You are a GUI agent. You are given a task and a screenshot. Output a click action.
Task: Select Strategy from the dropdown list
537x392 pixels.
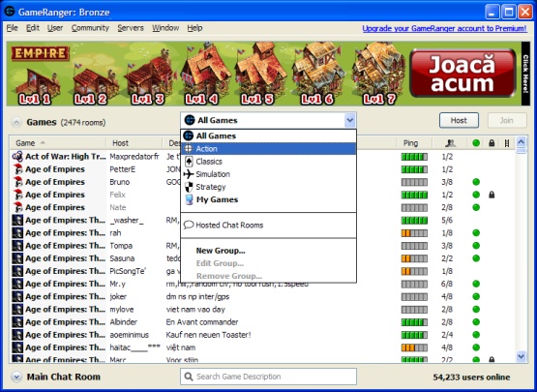coord(268,187)
